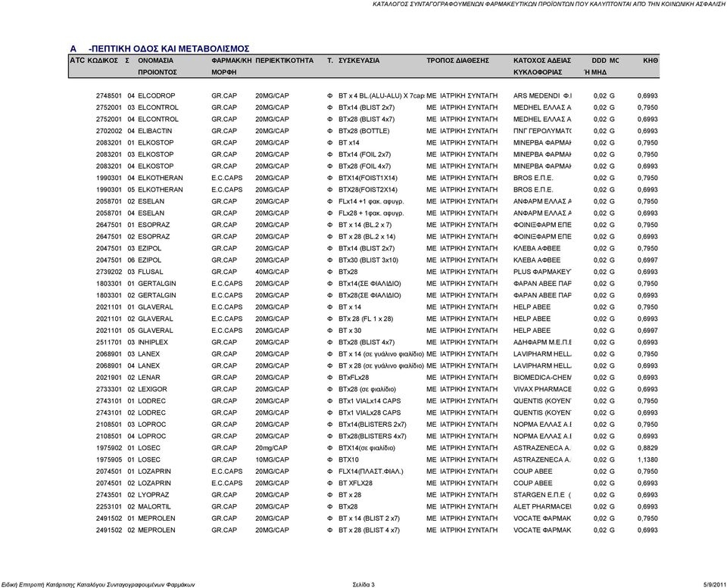Select EZIPOL packaging BTx30 (BLIST 3x10)
Viewport: 727px width, 588px height.
[368, 260]
